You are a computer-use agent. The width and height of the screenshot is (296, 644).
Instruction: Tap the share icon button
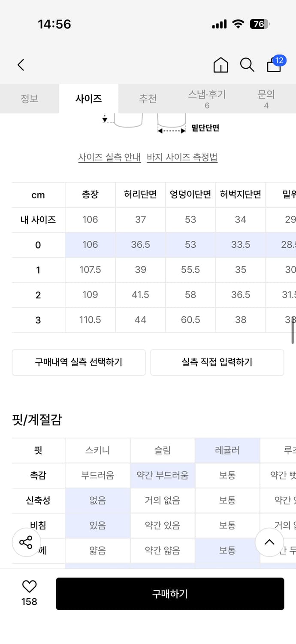26,542
